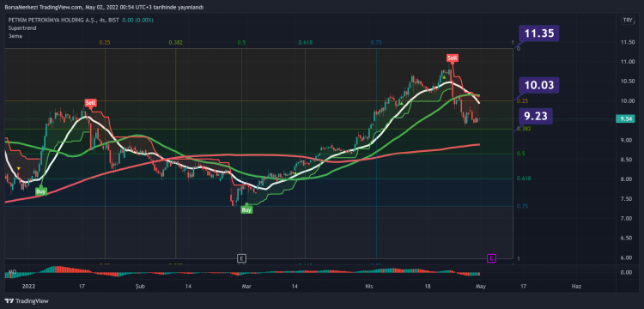This screenshot has height=309, width=644.
Task: Click the grey E event marker below chart
Action: coord(241,258)
